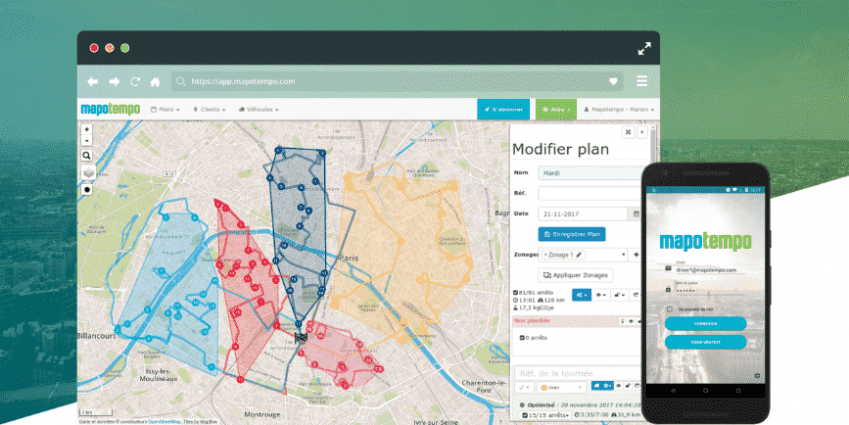The image size is (849, 425).
Task: Expand the green Aide dropdown
Action: [555, 108]
